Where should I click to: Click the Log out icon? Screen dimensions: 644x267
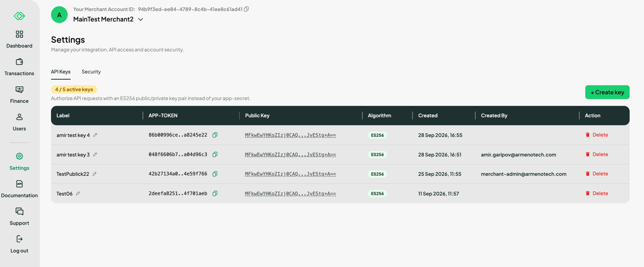pos(19,239)
